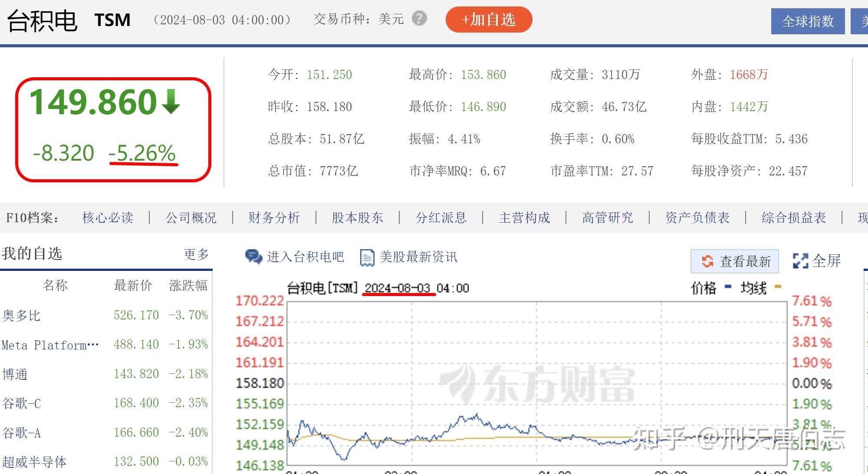Click the 外盘 value 1668万
Image resolution: width=868 pixels, height=474 pixels.
click(x=749, y=75)
